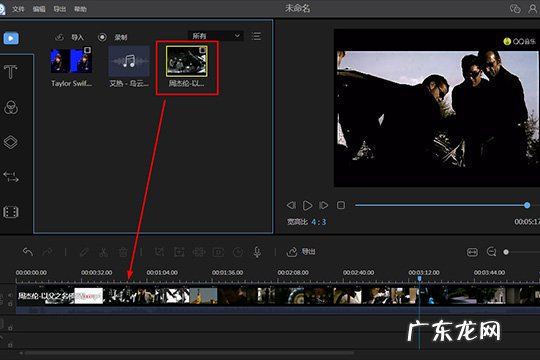The width and height of the screenshot is (540, 360).
Task: Click the trash Delete tool
Action: [123, 252]
